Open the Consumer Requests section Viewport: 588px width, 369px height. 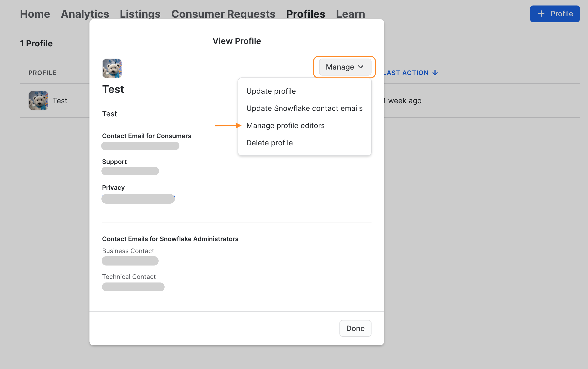[x=223, y=14]
